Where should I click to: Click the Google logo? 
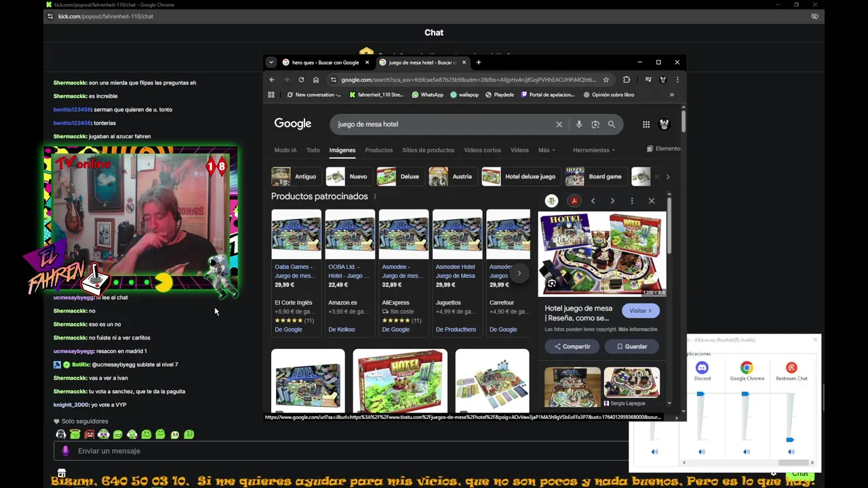(293, 123)
